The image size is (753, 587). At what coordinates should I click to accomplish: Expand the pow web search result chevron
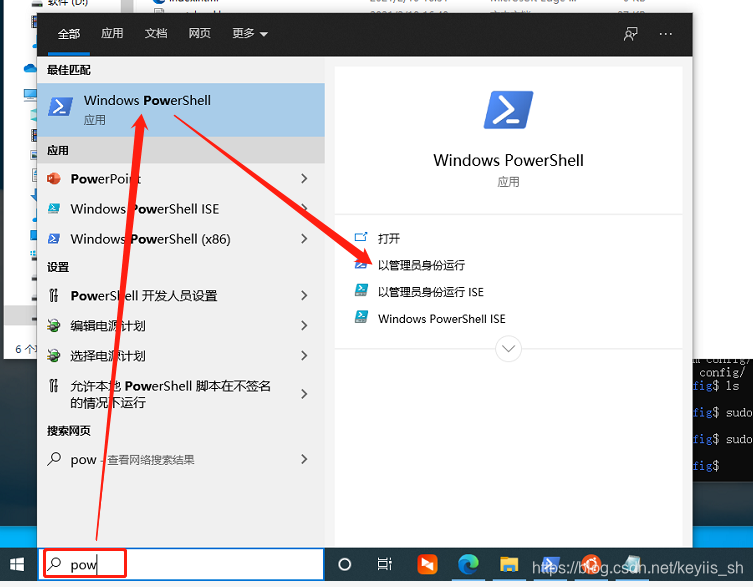click(304, 459)
